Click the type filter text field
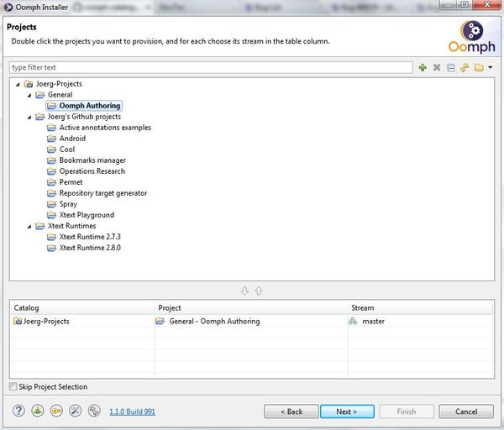The height and width of the screenshot is (430, 504). pyautogui.click(x=211, y=67)
